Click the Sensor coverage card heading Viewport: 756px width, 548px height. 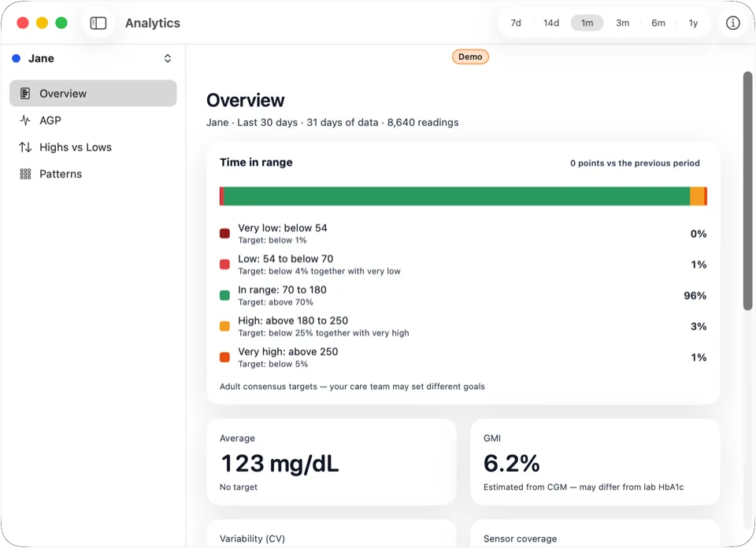(x=520, y=539)
